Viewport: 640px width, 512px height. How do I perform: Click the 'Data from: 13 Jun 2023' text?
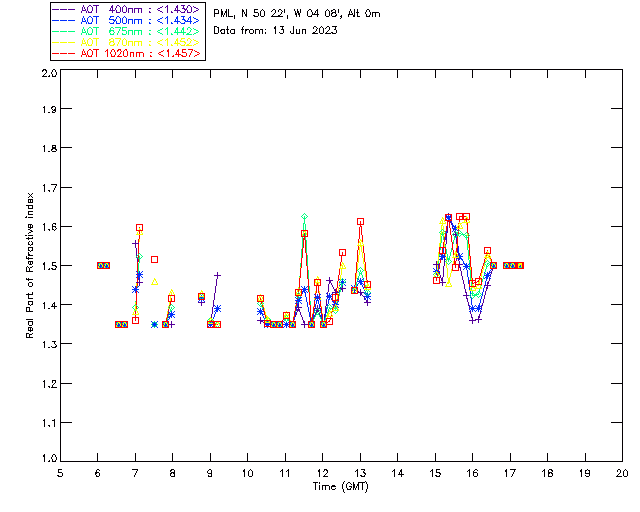tap(275, 30)
